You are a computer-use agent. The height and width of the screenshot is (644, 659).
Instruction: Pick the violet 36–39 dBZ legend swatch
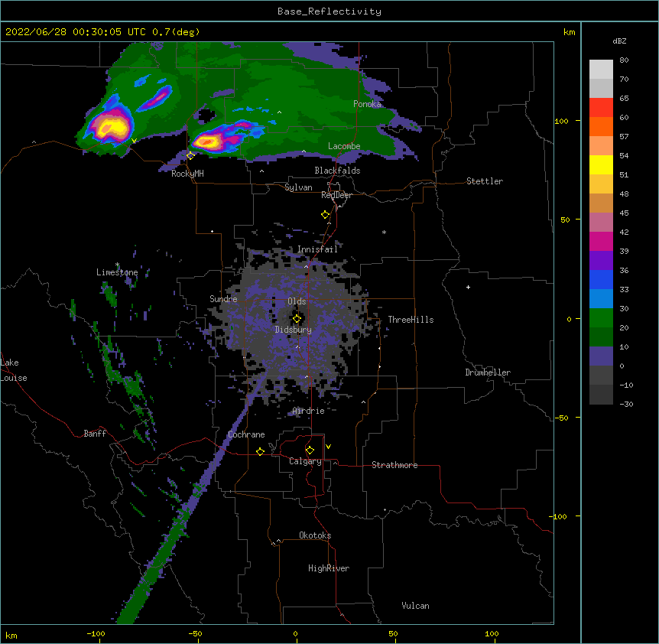click(x=601, y=261)
